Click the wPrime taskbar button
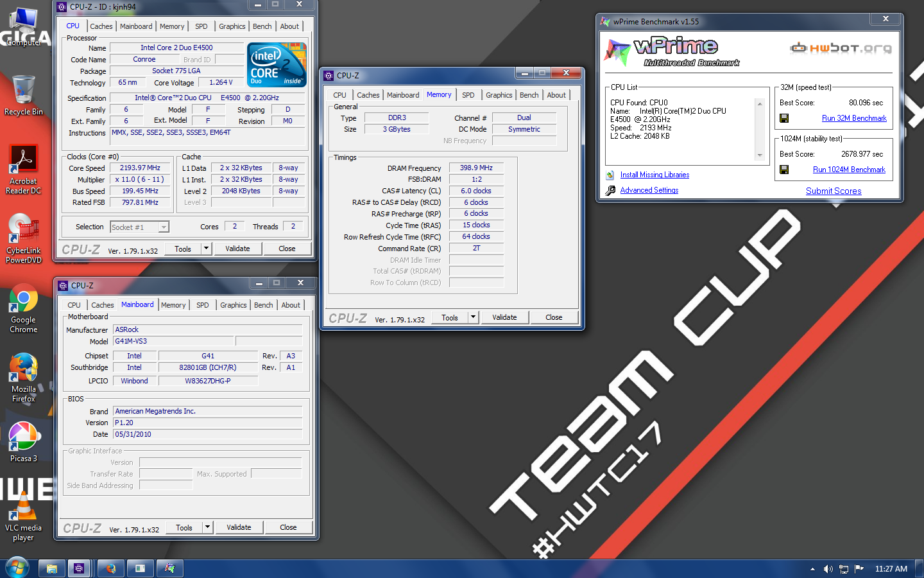924x578 pixels. [x=170, y=568]
